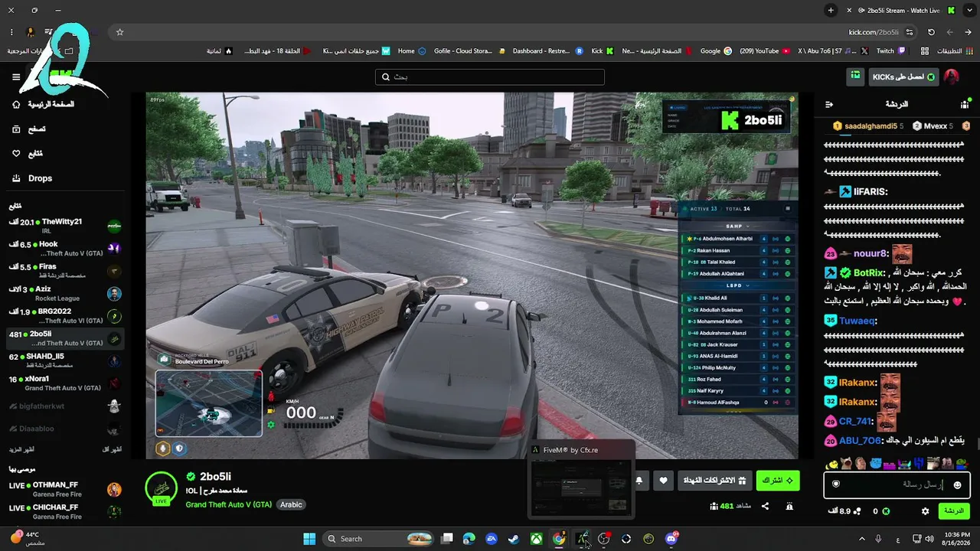
Task: Click the Kick search input field
Action: pos(490,77)
